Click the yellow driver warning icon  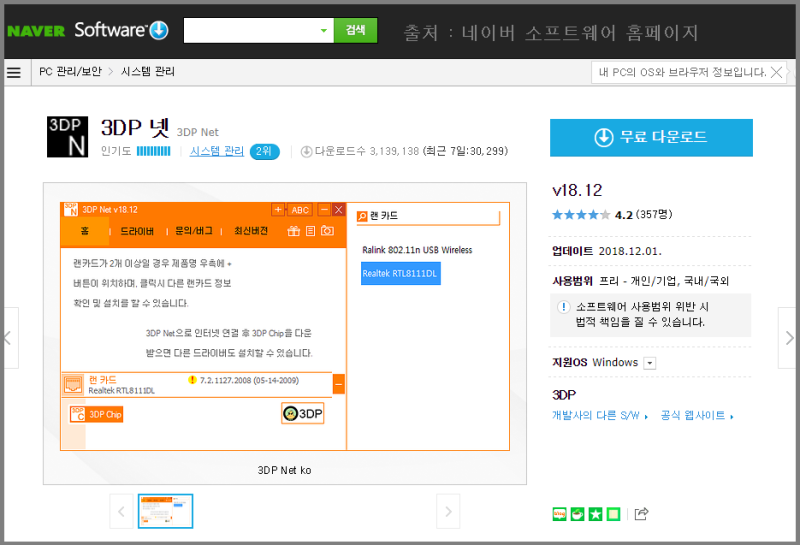[x=192, y=380]
